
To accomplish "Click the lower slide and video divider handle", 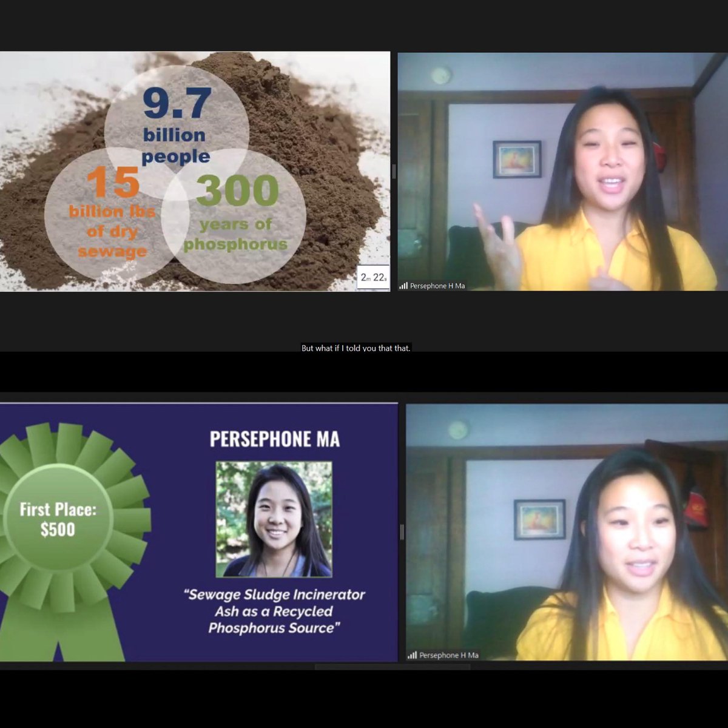I will (x=402, y=532).
